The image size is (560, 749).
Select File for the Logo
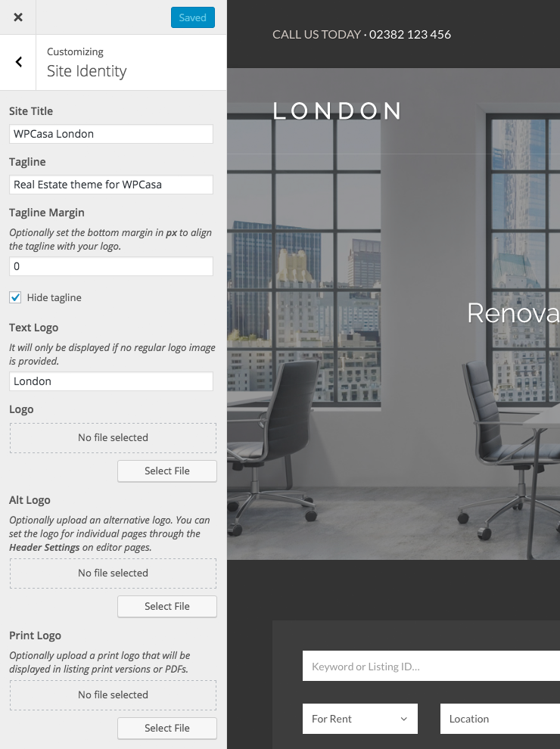pos(167,471)
